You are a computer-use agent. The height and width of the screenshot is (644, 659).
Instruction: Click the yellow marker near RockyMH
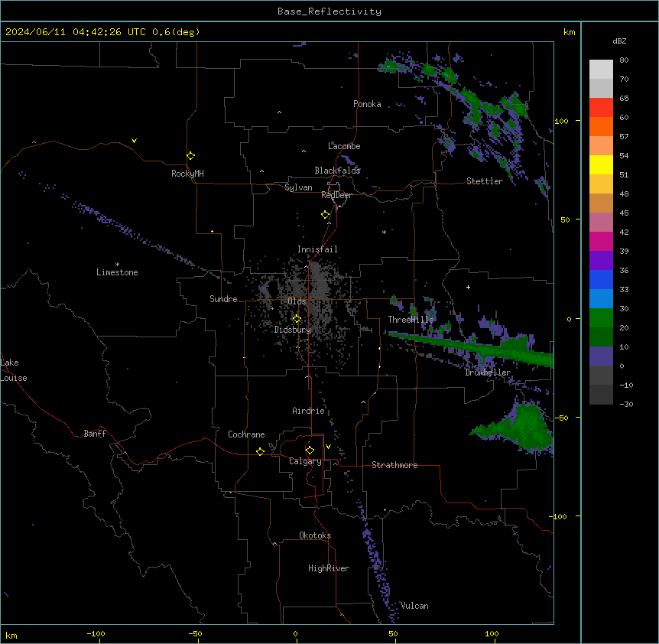191,156
